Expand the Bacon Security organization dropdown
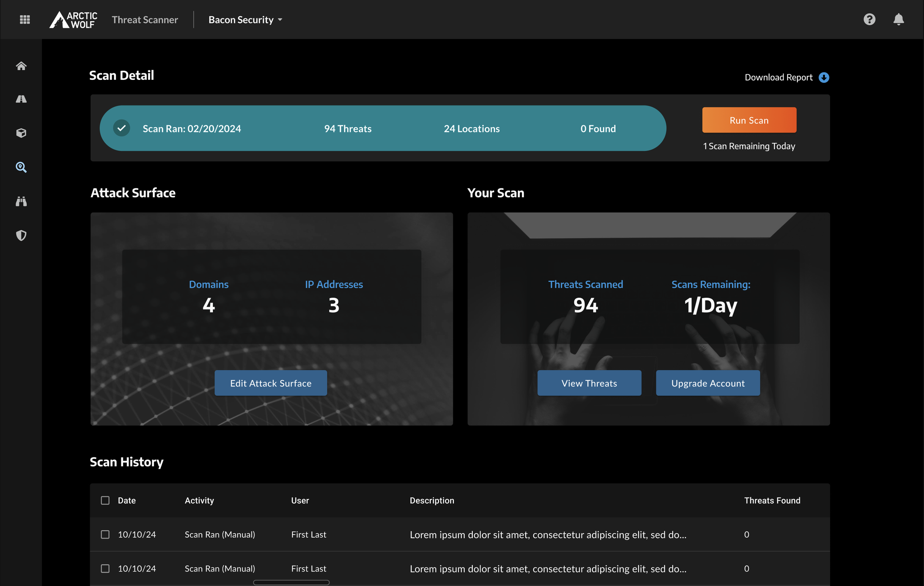 [x=245, y=20]
